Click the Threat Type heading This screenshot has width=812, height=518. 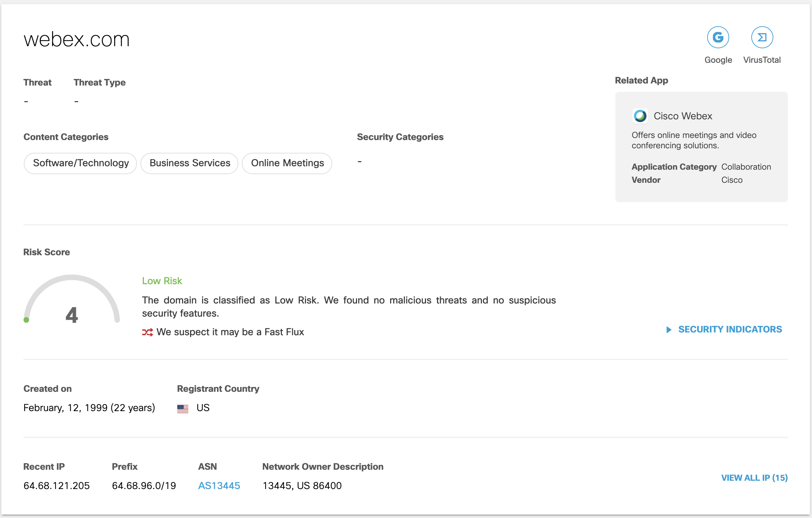point(100,82)
